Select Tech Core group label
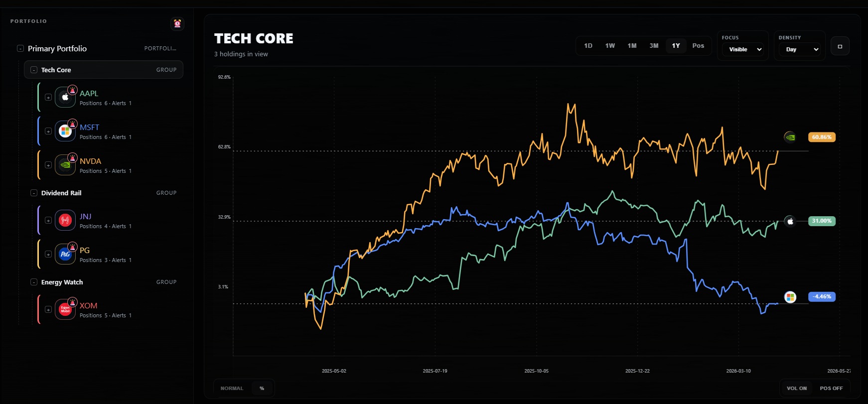Image resolution: width=868 pixels, height=404 pixels. pyautogui.click(x=56, y=70)
